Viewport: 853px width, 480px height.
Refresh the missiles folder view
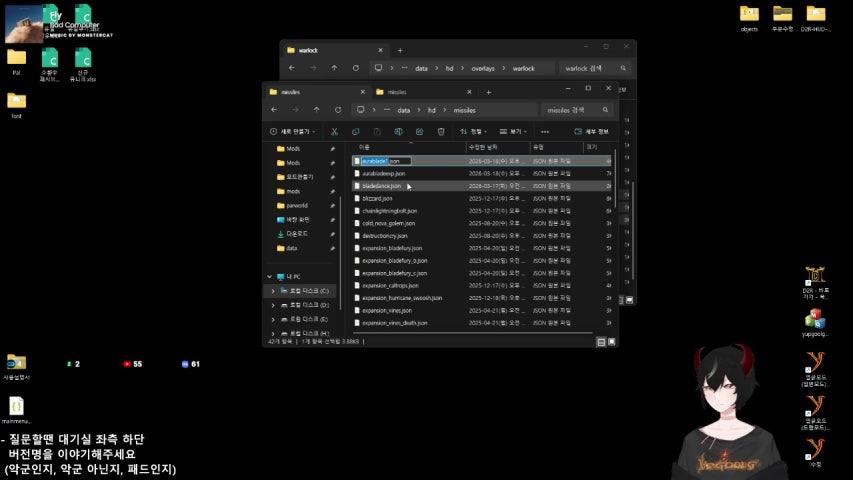click(x=336, y=110)
